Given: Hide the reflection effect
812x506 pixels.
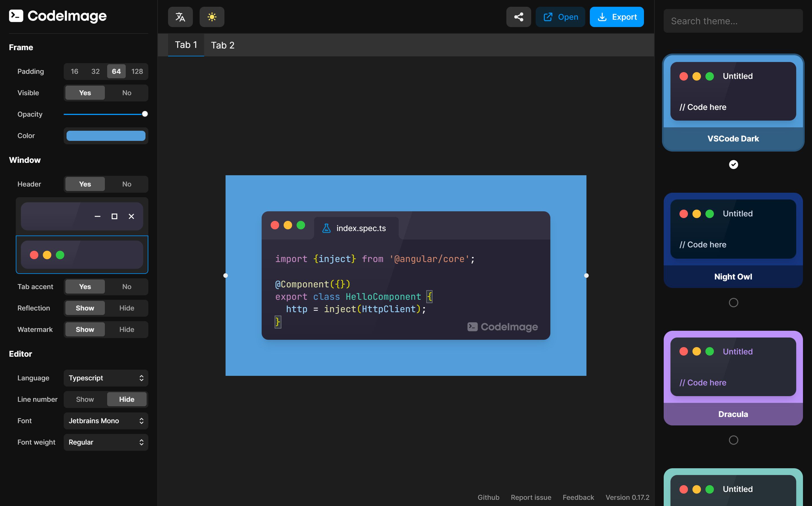Looking at the screenshot, I should pos(126,308).
